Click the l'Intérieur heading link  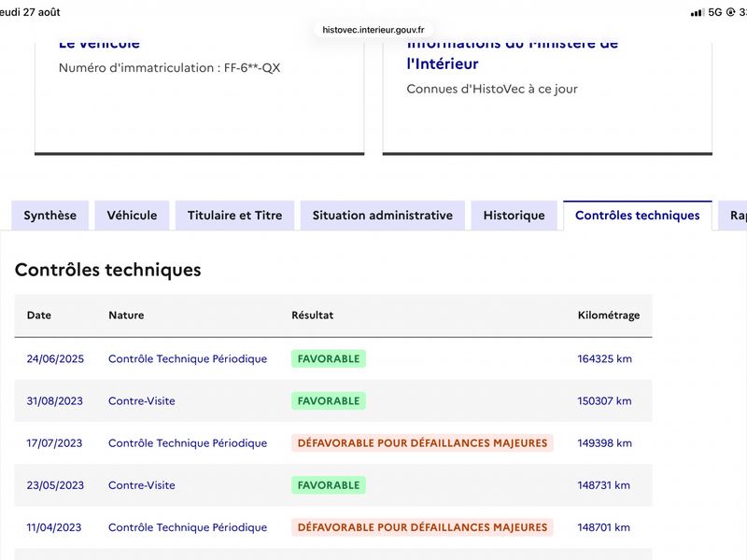point(442,63)
